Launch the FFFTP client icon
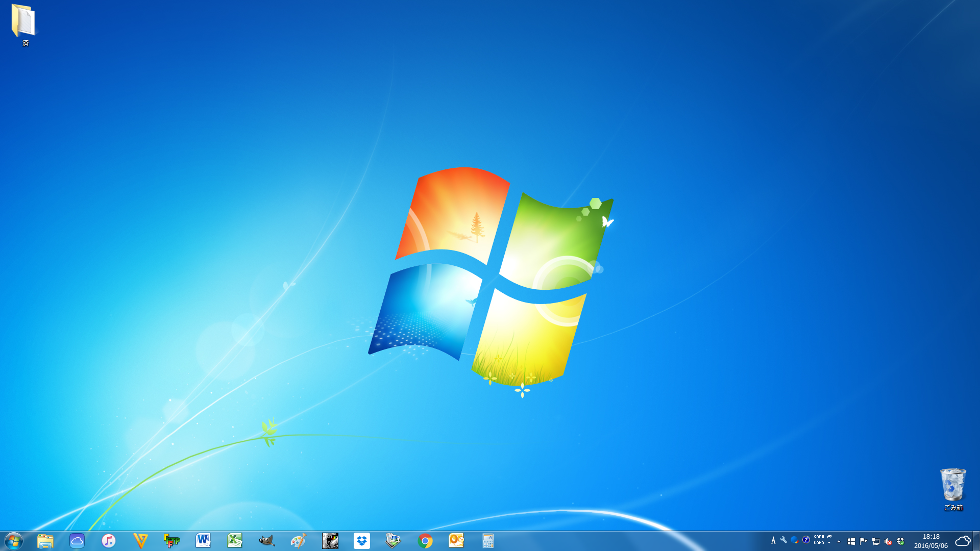Screen dimensions: 980x551 (172, 541)
